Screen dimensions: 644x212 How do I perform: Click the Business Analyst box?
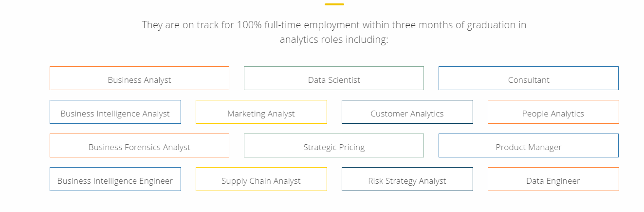click(139, 78)
